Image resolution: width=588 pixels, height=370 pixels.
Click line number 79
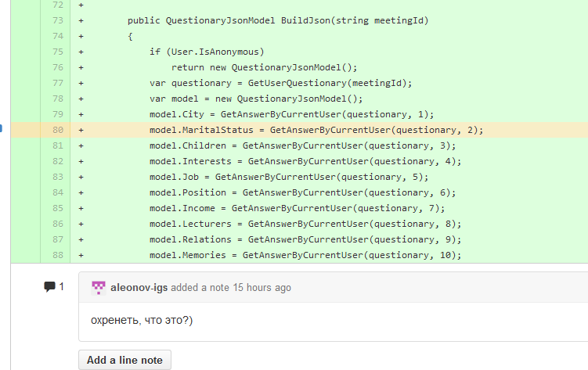[x=58, y=114]
